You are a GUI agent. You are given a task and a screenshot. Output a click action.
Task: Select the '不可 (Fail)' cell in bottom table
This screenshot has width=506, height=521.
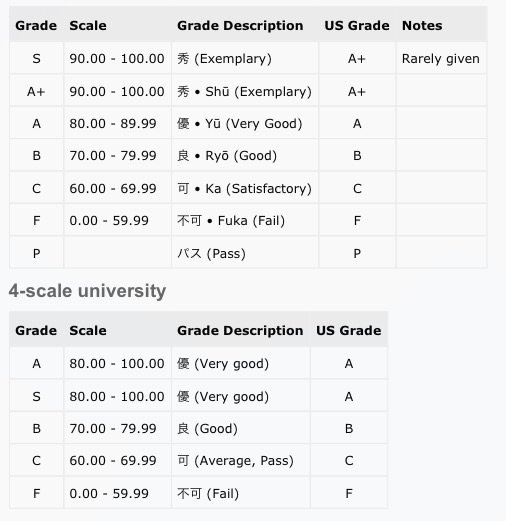(x=241, y=493)
